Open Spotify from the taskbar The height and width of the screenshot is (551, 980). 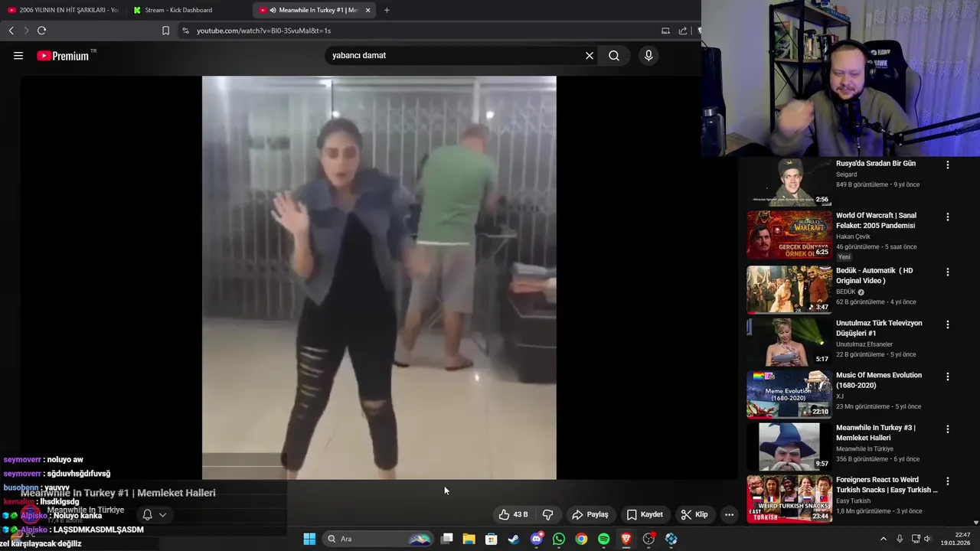603,539
